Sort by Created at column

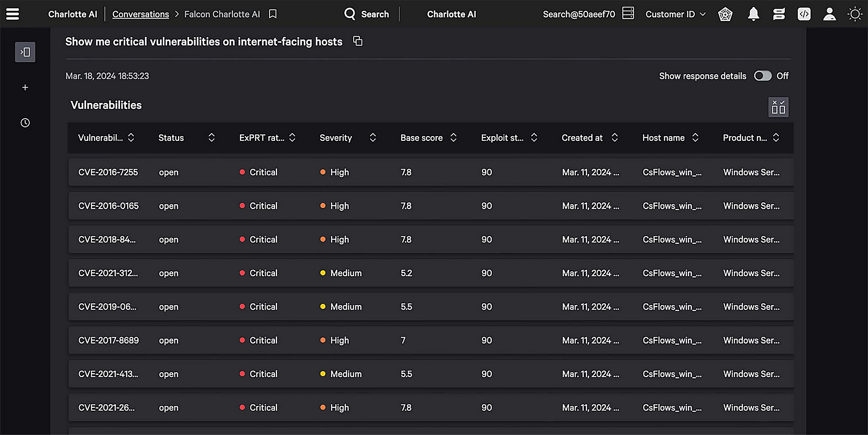click(x=614, y=137)
